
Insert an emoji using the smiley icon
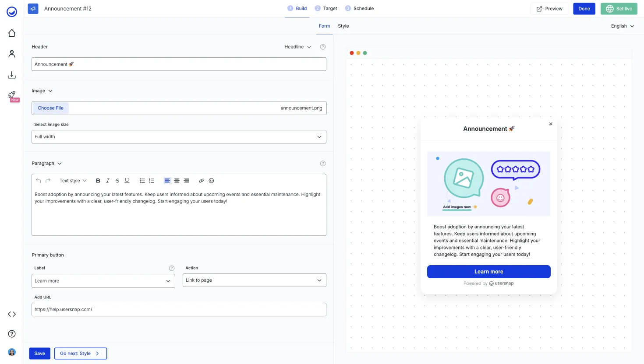211,180
